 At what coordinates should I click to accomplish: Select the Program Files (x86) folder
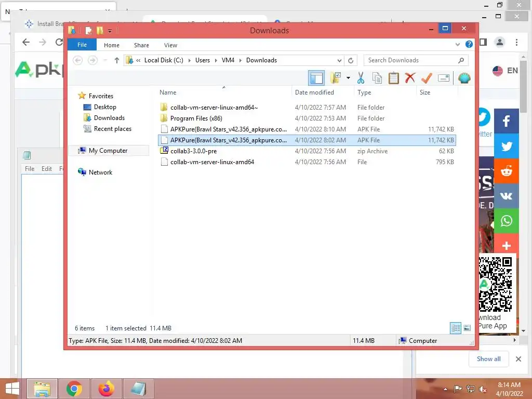pos(307,118)
